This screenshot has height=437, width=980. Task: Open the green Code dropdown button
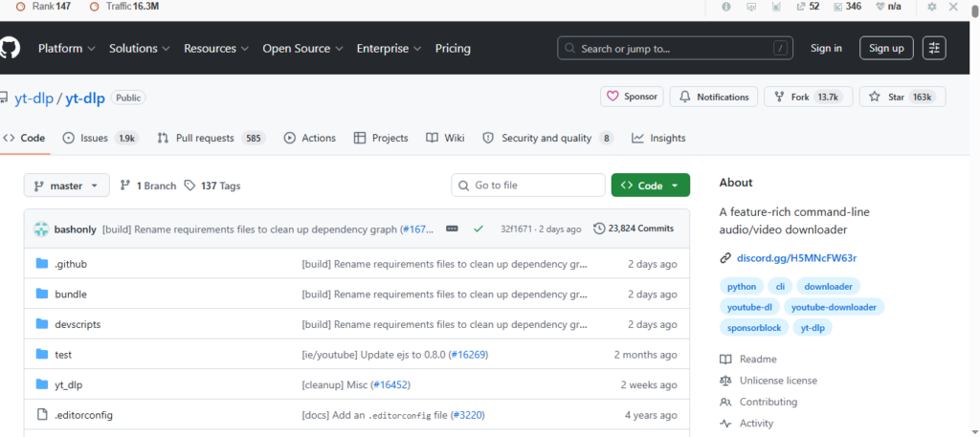click(x=651, y=186)
